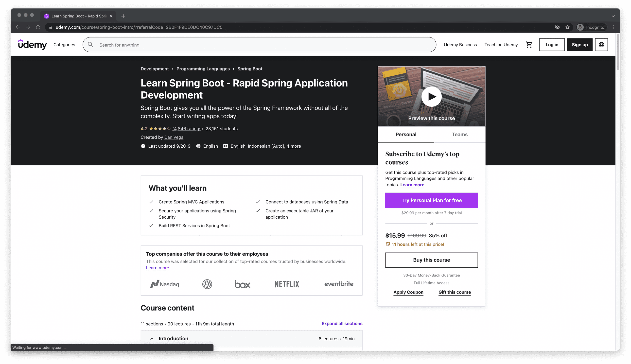Click Try Personal Plan for free
The height and width of the screenshot is (364, 631).
pyautogui.click(x=431, y=200)
